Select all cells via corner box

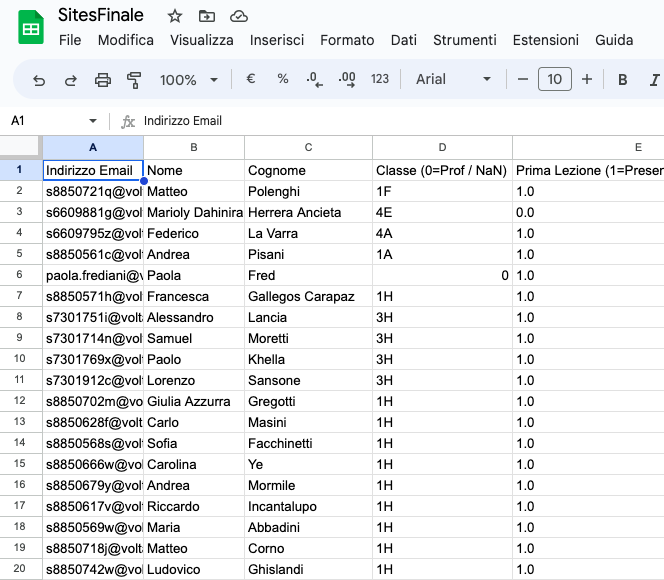[21, 147]
